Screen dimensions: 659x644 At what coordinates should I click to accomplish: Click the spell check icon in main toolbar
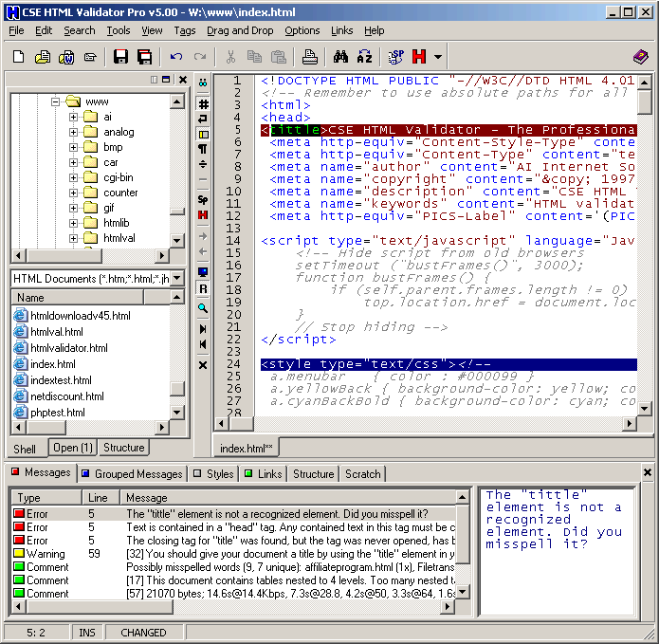395,56
